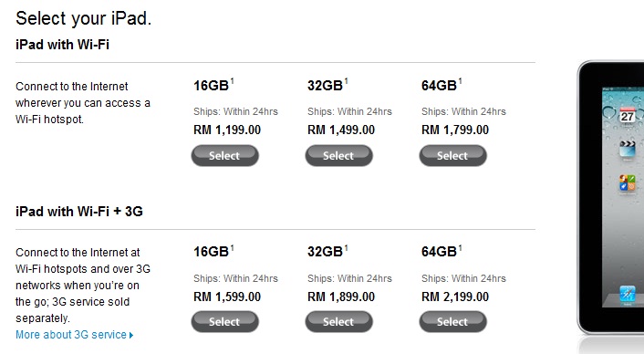
Task: Choose the 32GB Wi-Fi + 3G model at RM 1,899.00
Action: pos(338,321)
